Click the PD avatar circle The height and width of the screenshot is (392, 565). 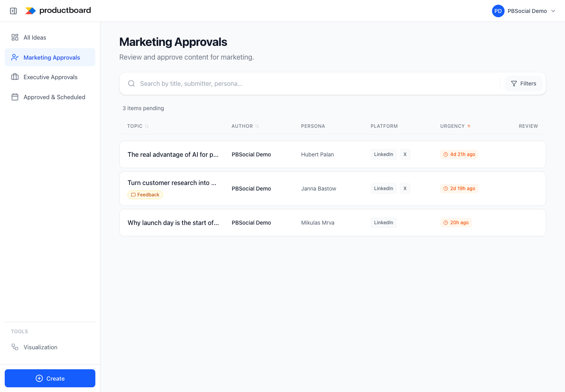tap(498, 11)
